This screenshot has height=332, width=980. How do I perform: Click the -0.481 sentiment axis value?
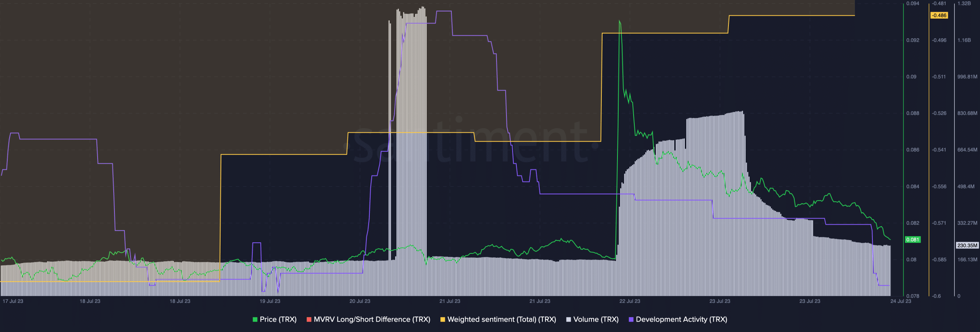click(939, 3)
